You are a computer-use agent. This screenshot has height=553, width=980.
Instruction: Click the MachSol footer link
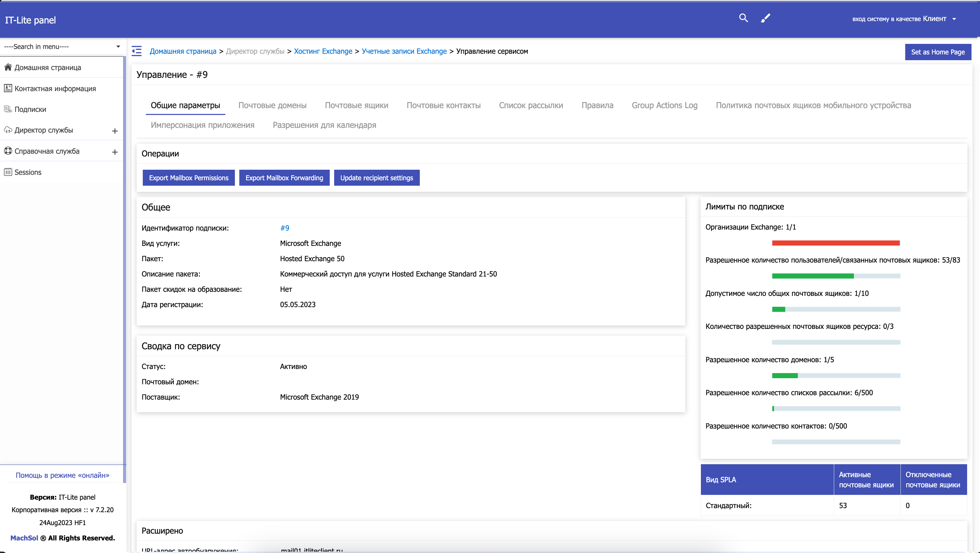pos(24,538)
